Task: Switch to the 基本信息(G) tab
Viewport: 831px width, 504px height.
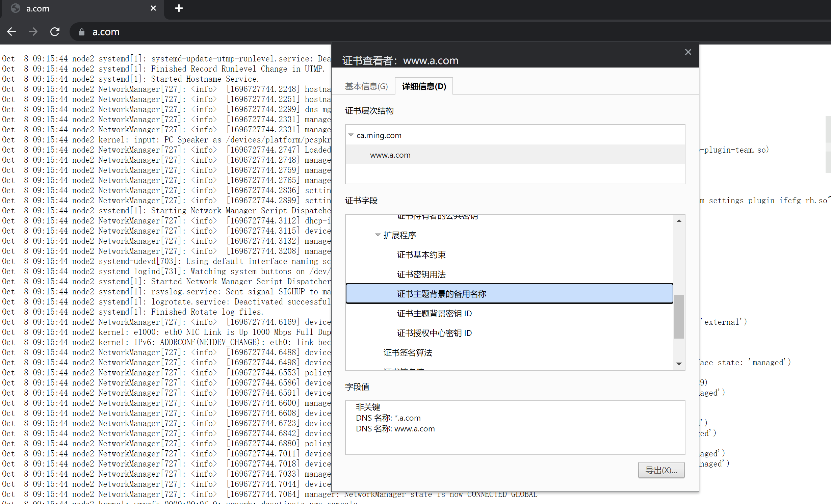Action: point(366,86)
